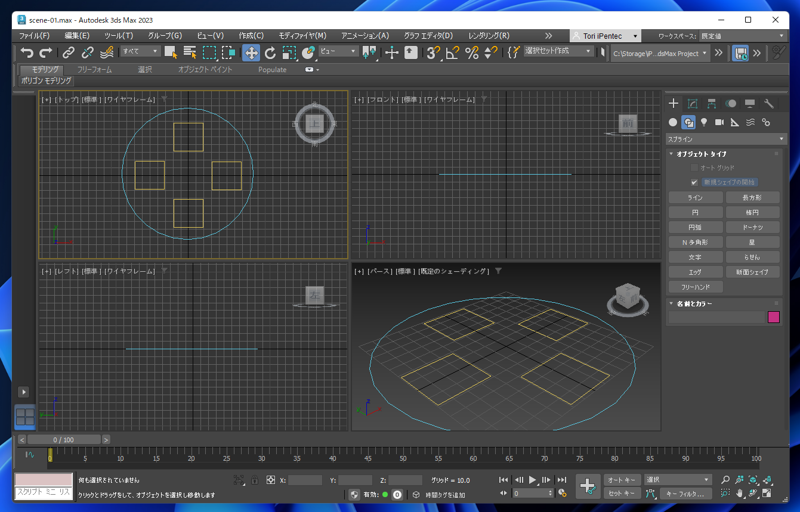Open the Utilities wrench tab icon
The height and width of the screenshot is (512, 800).
(x=768, y=104)
